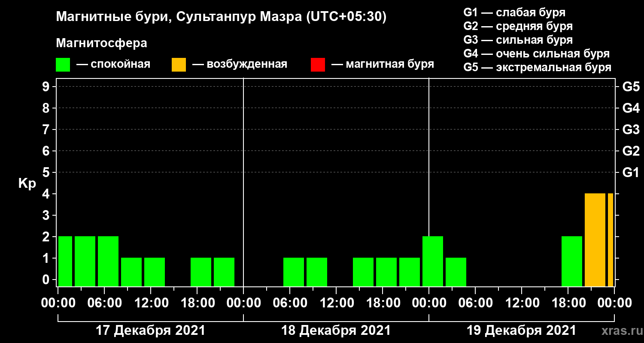This screenshot has width=644, height=343.
Task: Click 'G2 — средняя буря' description
Action: (518, 26)
